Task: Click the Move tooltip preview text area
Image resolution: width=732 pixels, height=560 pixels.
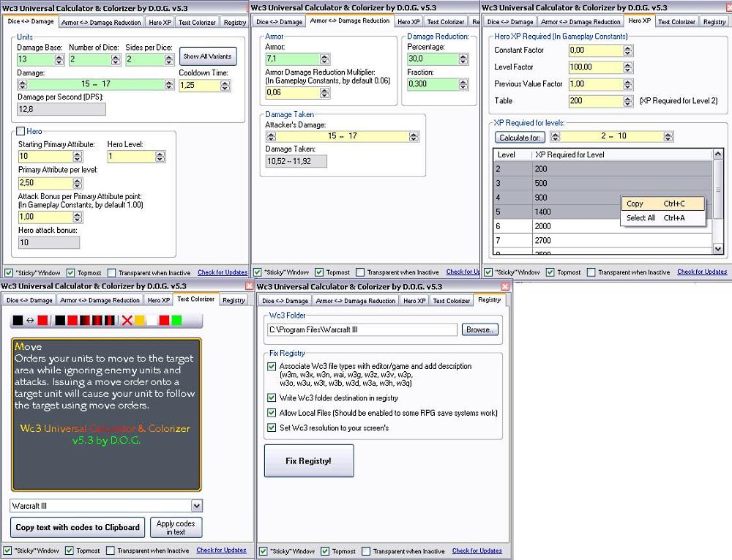Action: pos(106,414)
